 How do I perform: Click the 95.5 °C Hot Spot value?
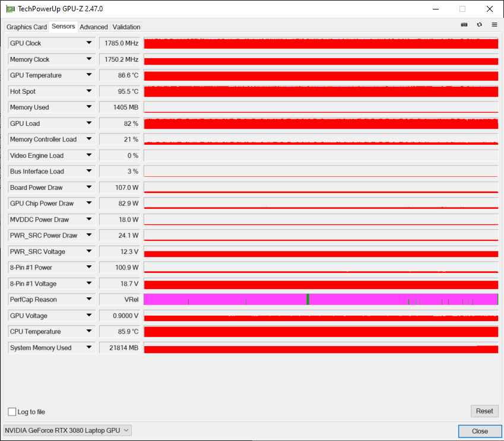click(x=120, y=91)
